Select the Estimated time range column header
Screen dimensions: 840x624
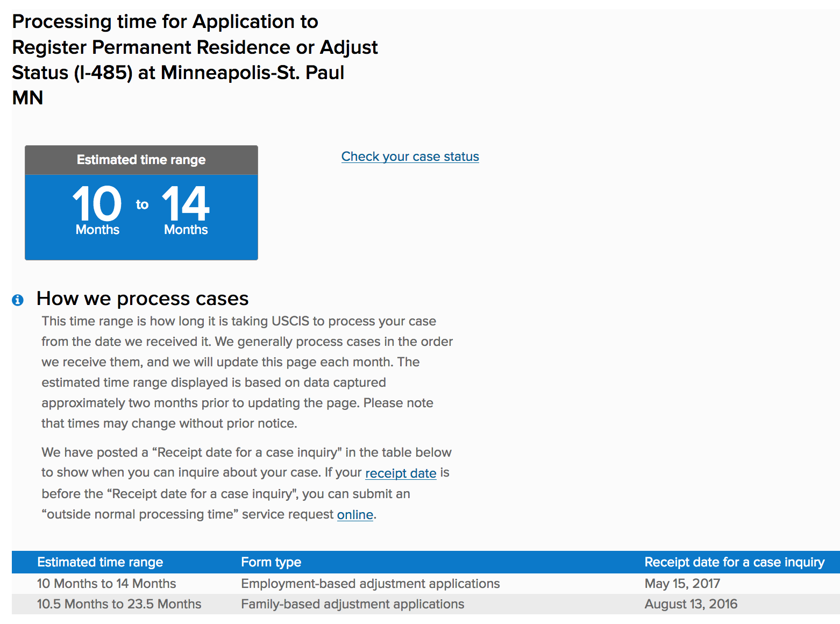100,562
